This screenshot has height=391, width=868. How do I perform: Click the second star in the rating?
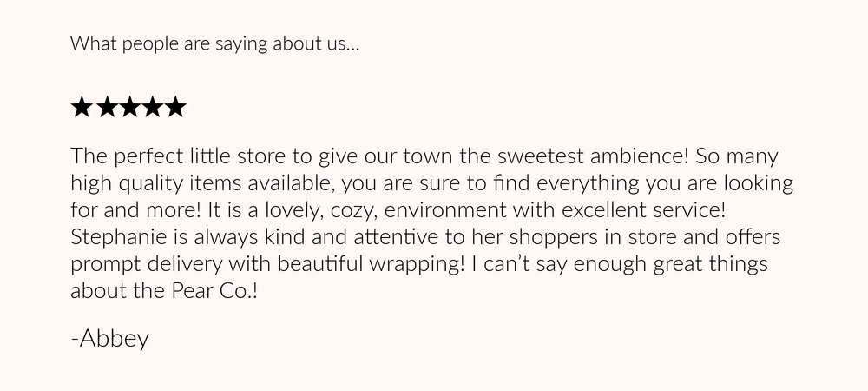pyautogui.click(x=105, y=107)
